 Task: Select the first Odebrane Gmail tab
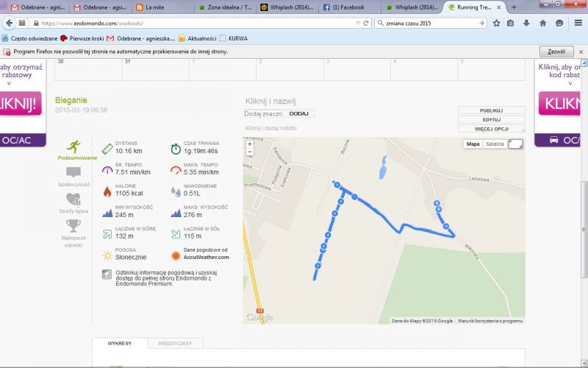point(38,7)
